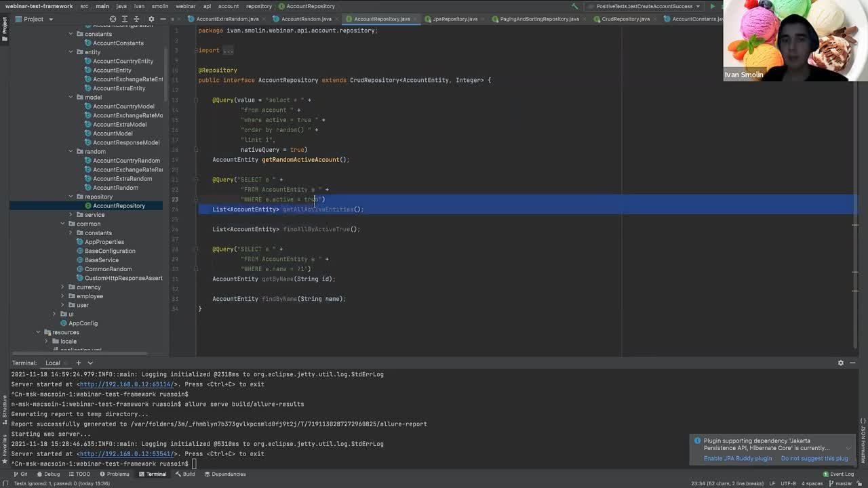The width and height of the screenshot is (868, 488).
Task: Open the terminal link http://192.168.0.12:53541/
Action: [x=127, y=454]
